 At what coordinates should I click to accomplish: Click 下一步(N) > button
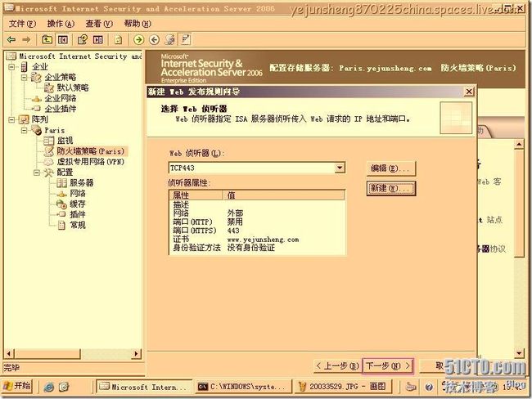point(388,366)
